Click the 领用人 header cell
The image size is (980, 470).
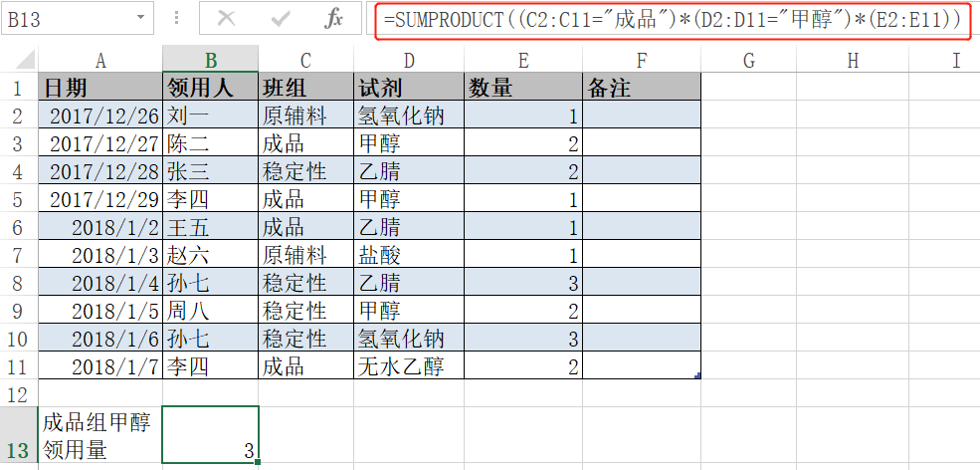(210, 88)
